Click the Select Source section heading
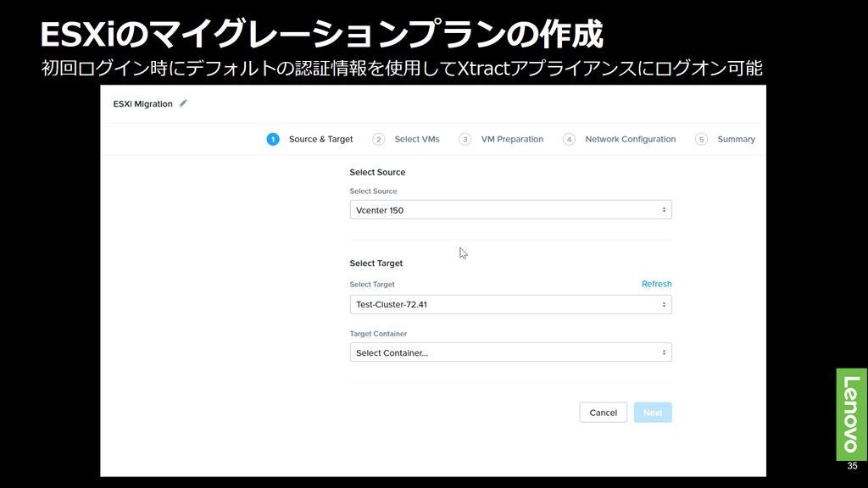The image size is (868, 488). (377, 172)
